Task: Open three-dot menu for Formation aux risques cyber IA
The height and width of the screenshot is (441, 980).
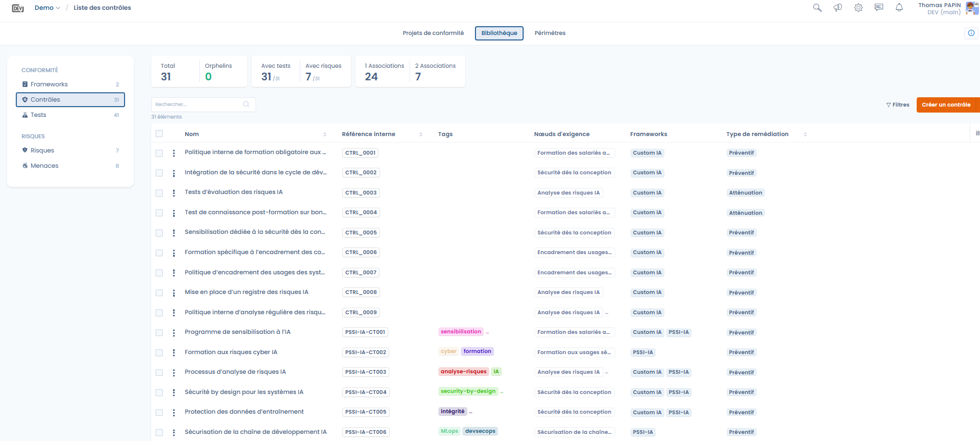Action: (174, 352)
